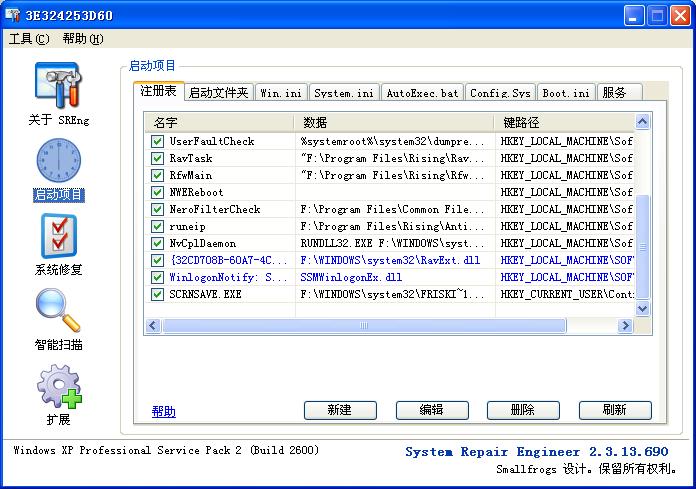
Task: Switch to the Boot.ini tab
Action: pos(566,93)
